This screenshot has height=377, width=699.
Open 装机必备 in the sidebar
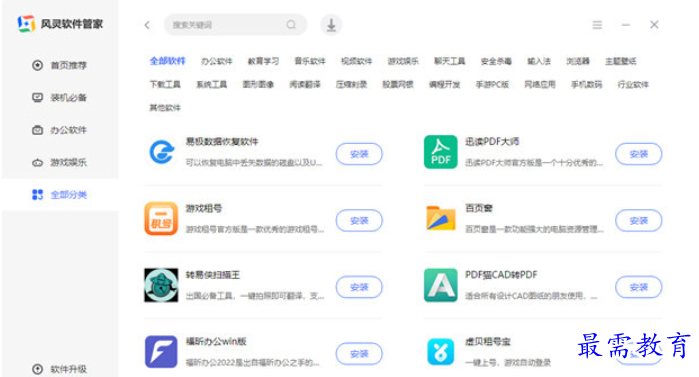click(60, 98)
